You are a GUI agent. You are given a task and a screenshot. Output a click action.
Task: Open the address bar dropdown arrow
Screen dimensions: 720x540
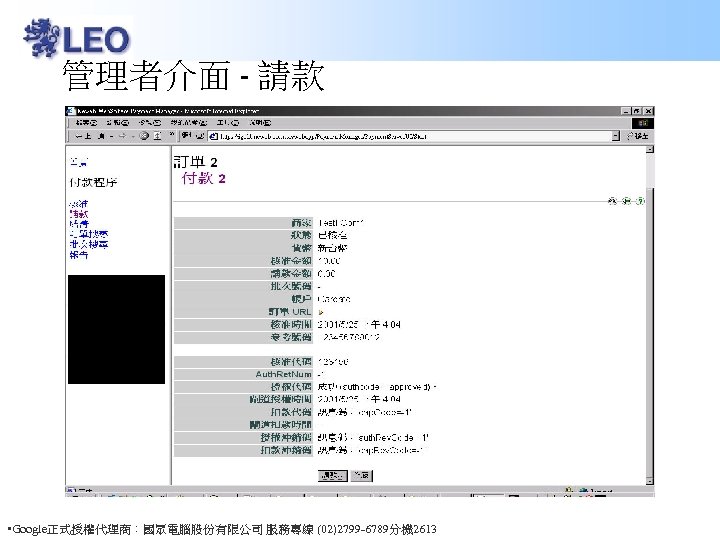click(616, 136)
